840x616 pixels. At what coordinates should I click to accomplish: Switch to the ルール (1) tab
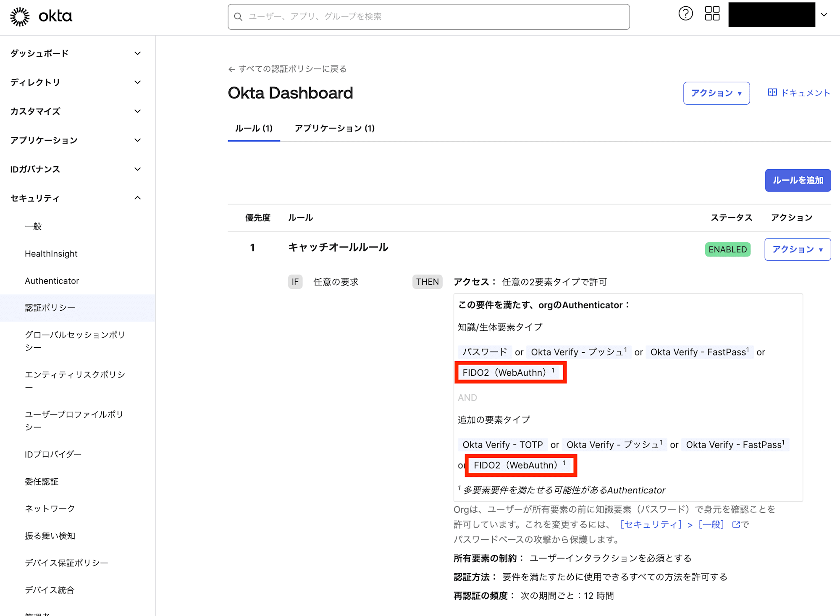254,128
